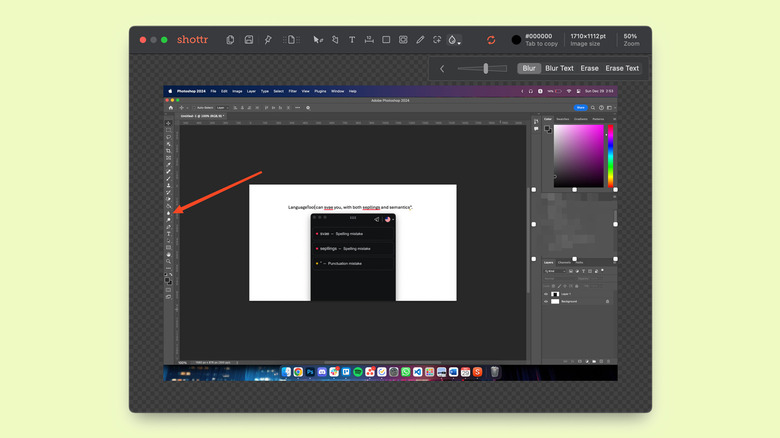The image size is (780, 438).
Task: Select the Freehand pencil tool
Action: (420, 40)
